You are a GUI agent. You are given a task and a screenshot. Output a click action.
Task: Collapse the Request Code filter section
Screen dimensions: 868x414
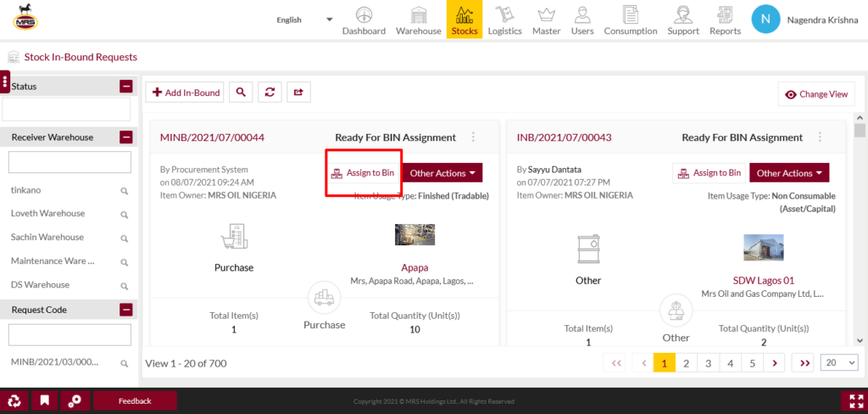(126, 310)
